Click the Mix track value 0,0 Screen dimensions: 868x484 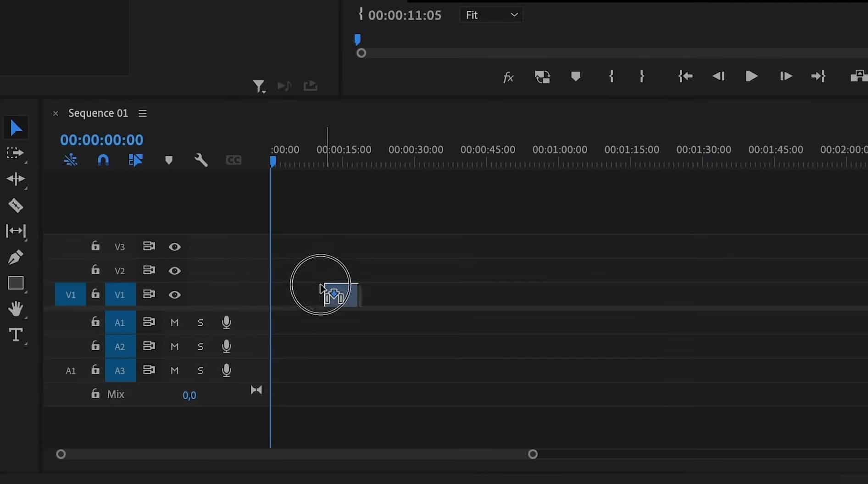tap(189, 395)
